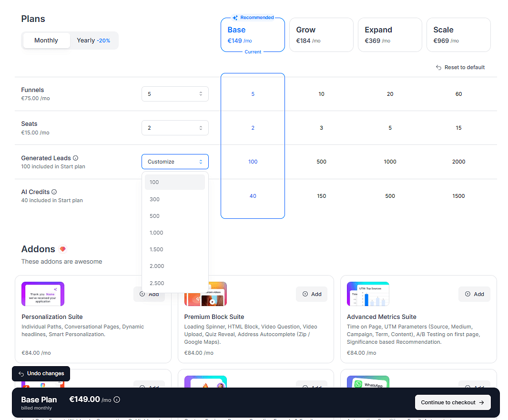Open the Funnels quantity dropdown
The image size is (508, 420).
(175, 94)
